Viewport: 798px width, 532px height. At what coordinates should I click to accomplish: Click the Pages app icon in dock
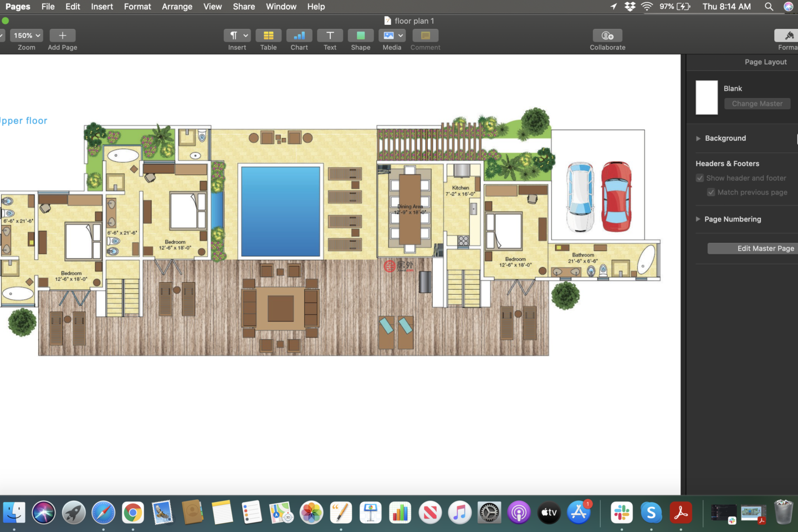coord(341,513)
